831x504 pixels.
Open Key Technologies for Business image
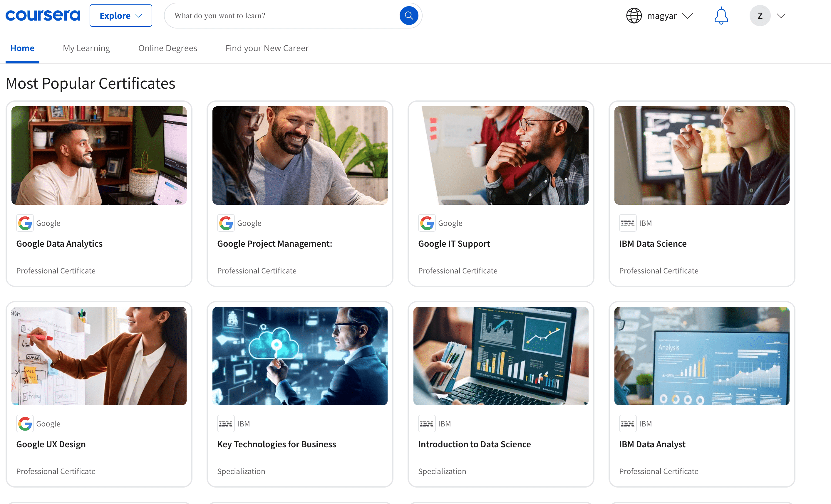300,356
